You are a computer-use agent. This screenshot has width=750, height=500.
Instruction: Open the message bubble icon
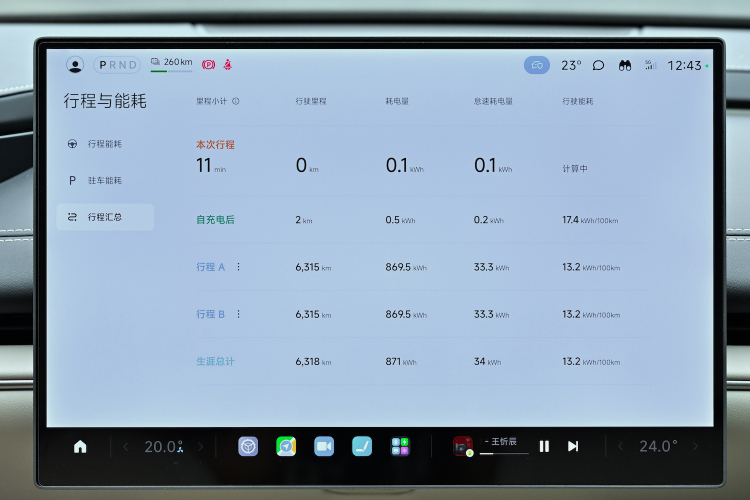click(598, 65)
